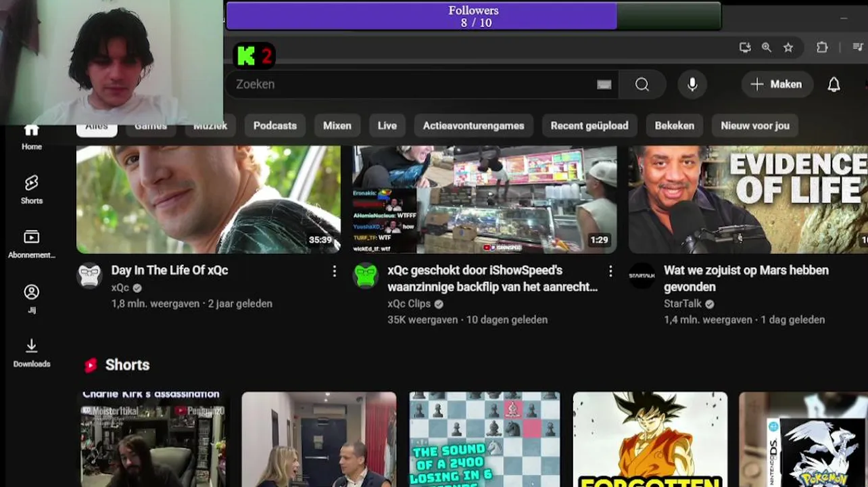Screen dimensions: 868x487
Task: Open the chess 2400 short thumbnail
Action: [x=485, y=439]
